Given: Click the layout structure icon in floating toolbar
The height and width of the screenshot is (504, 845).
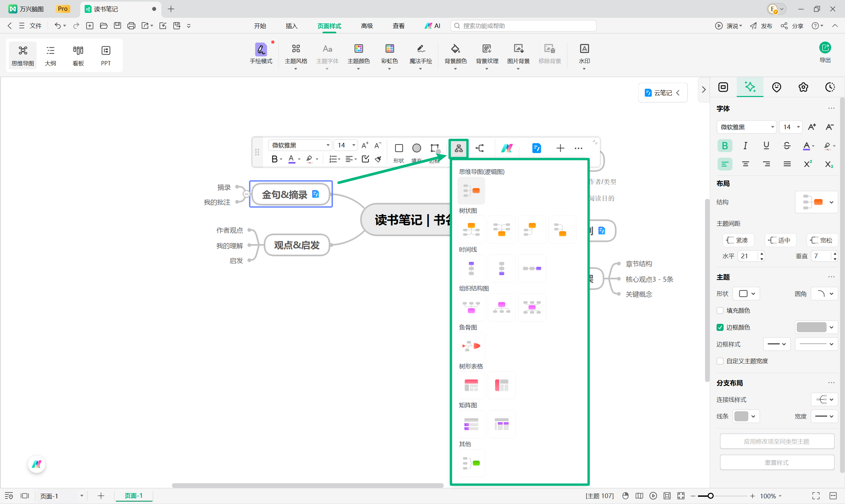Looking at the screenshot, I should click(458, 148).
